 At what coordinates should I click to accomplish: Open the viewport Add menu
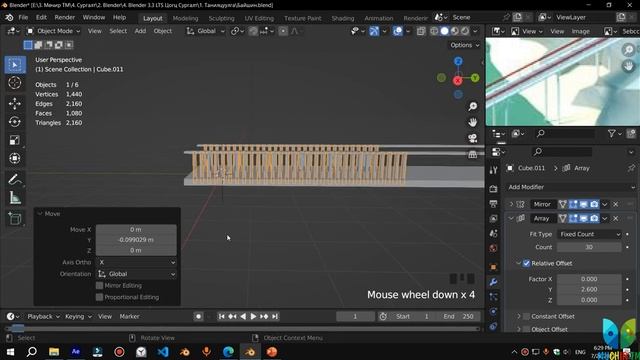click(x=140, y=31)
